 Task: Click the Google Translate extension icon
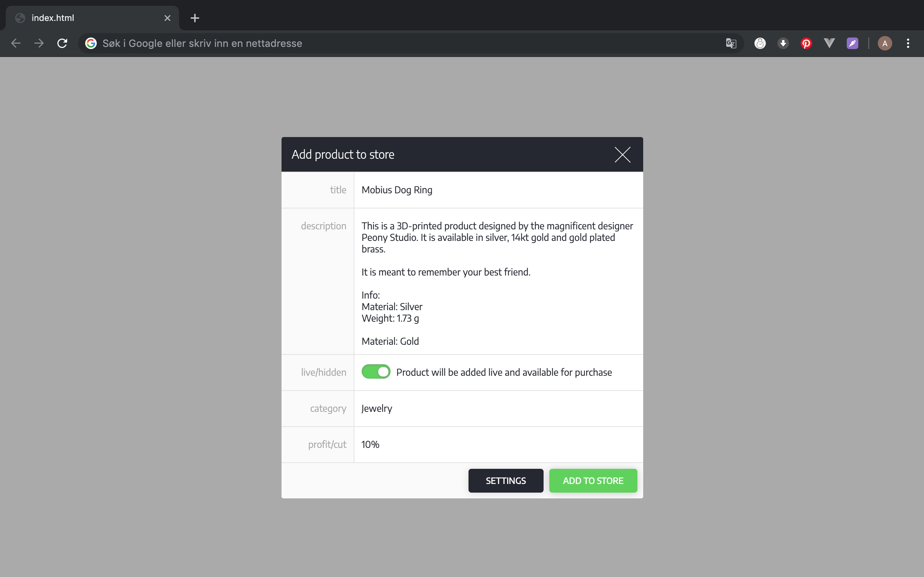(731, 43)
